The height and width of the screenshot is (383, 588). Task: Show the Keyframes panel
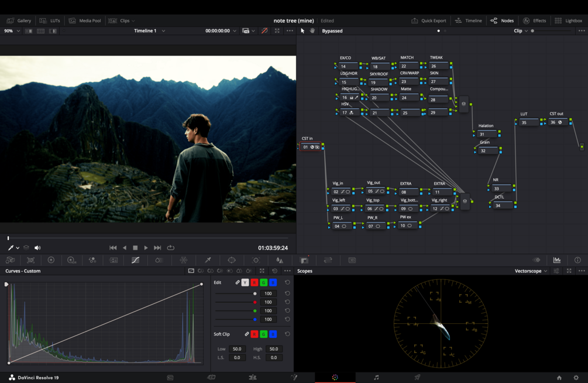click(x=537, y=260)
